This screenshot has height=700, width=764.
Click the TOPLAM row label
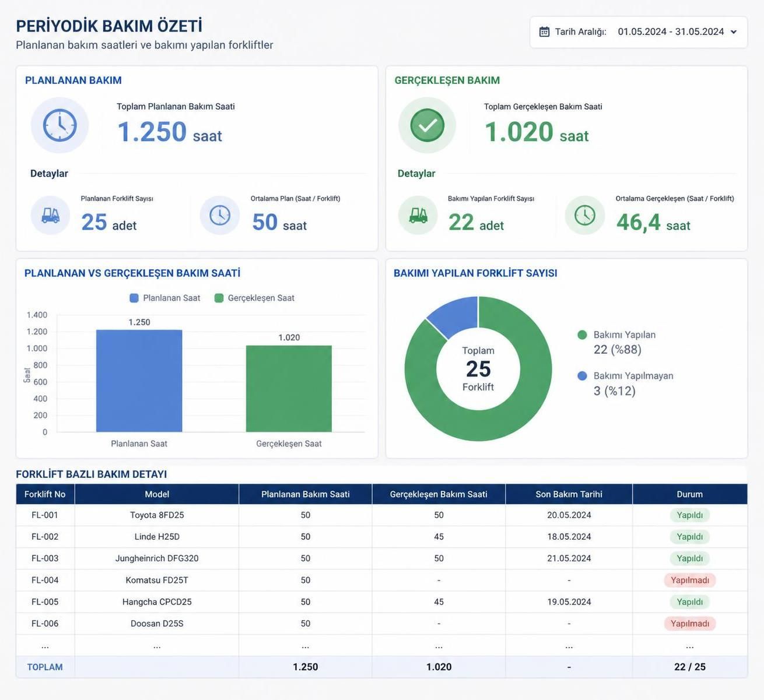point(45,667)
